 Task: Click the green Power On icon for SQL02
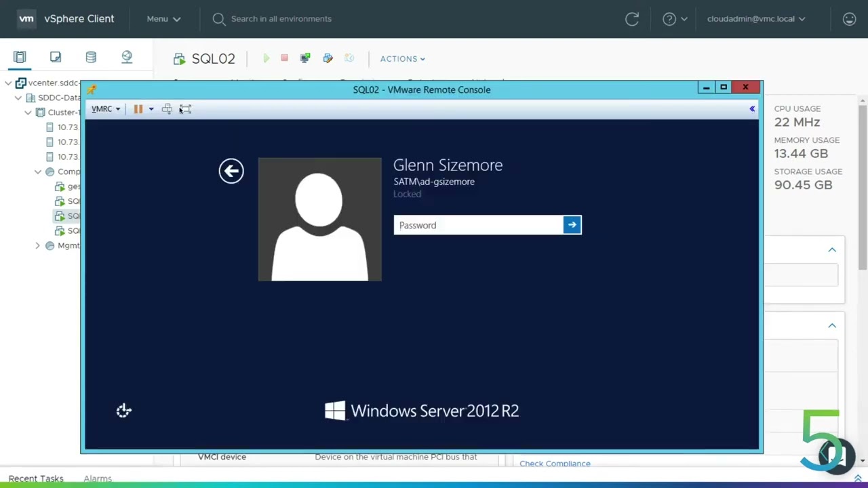click(x=266, y=59)
